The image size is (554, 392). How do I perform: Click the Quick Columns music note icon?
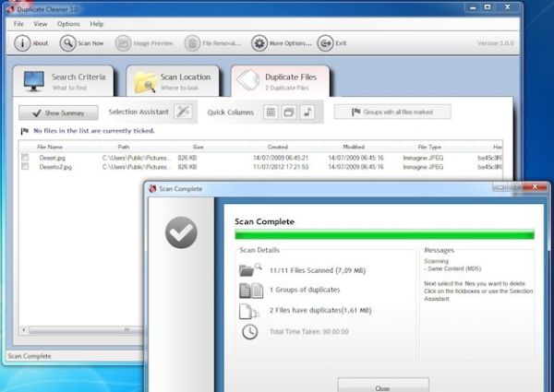point(307,113)
